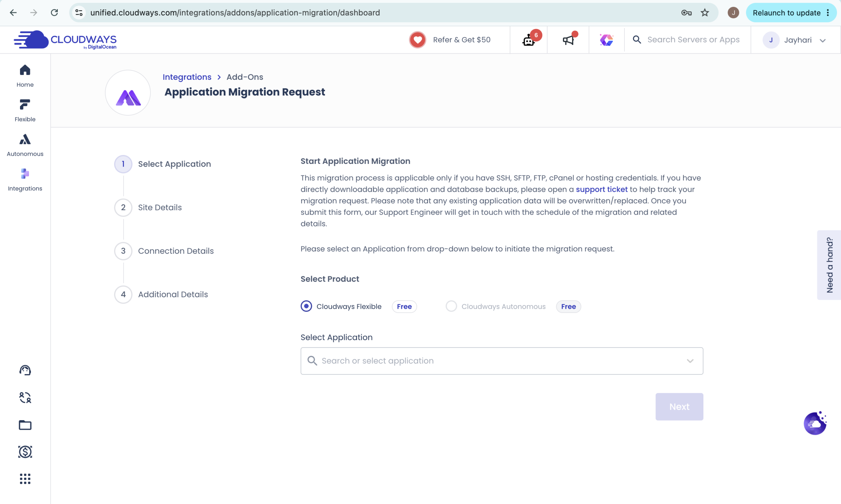Image resolution: width=841 pixels, height=504 pixels.
Task: Click the Free badge next to Autonomous
Action: tap(568, 306)
